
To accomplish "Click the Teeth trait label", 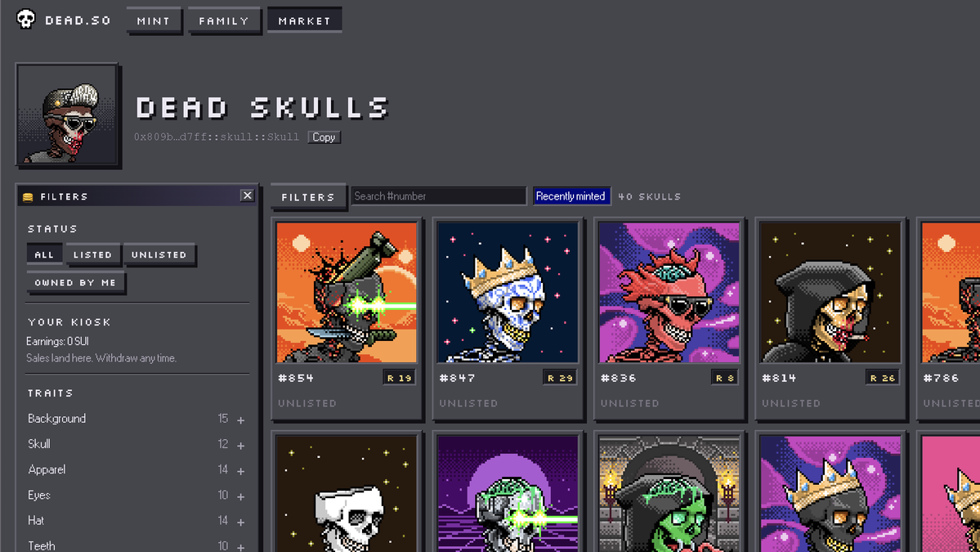I will coord(41,545).
